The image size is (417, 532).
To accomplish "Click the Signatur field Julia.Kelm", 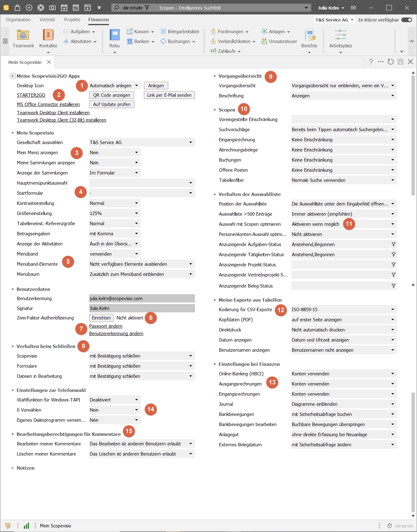I will 142,308.
